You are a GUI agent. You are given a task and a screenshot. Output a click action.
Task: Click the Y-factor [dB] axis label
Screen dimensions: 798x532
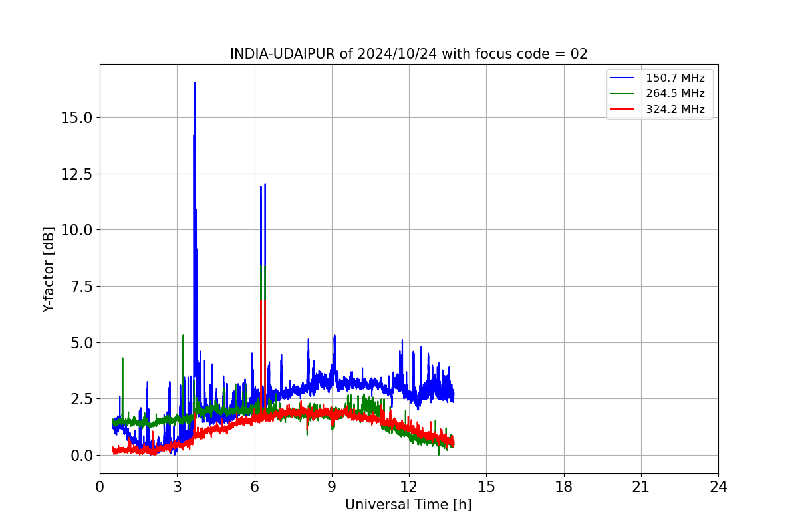[x=48, y=269]
